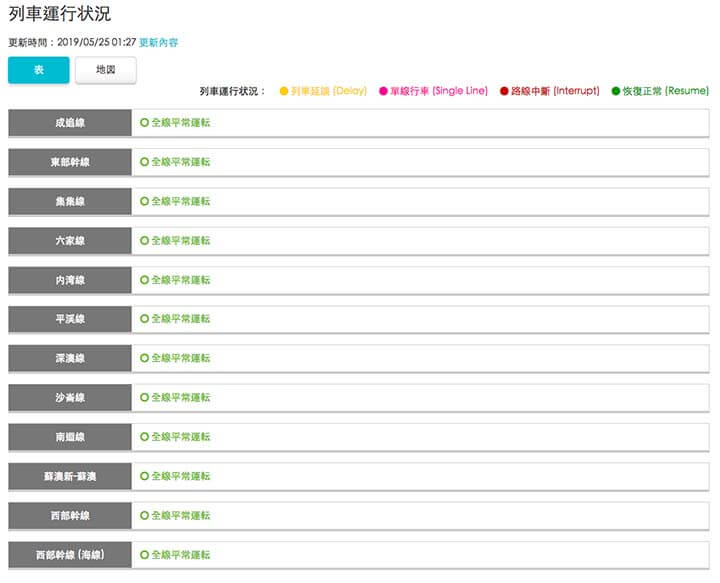Click the pink Single Line legend dot

pos(383,91)
